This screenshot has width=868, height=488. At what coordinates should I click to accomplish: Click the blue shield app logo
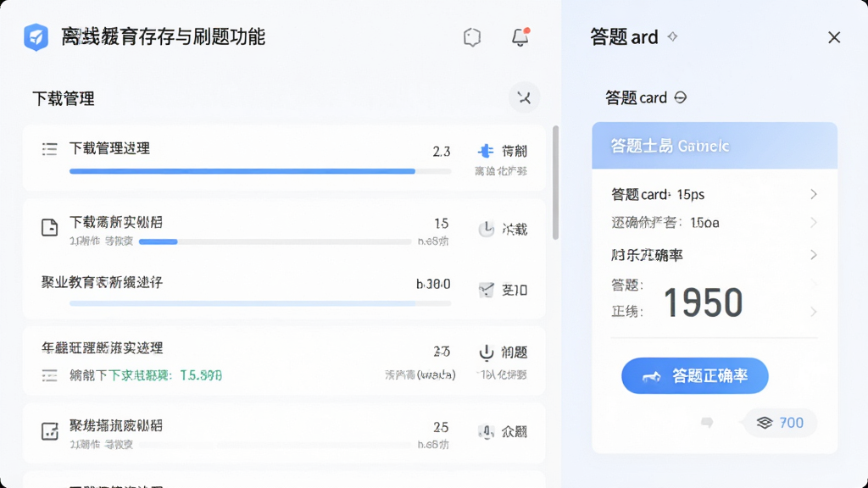36,37
